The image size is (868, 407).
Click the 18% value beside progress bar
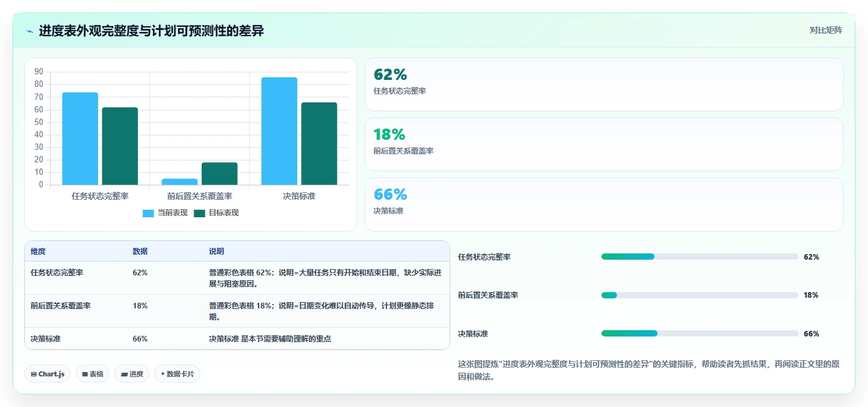811,295
